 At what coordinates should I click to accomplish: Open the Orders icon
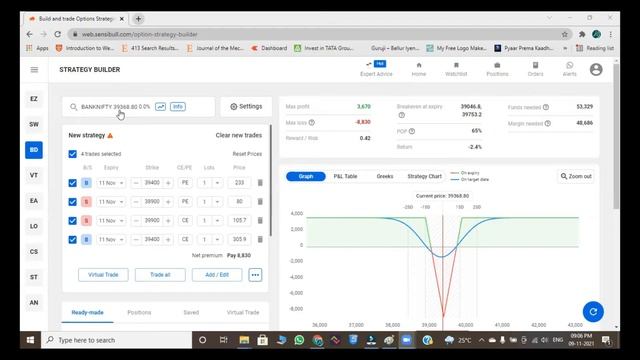tap(535, 65)
